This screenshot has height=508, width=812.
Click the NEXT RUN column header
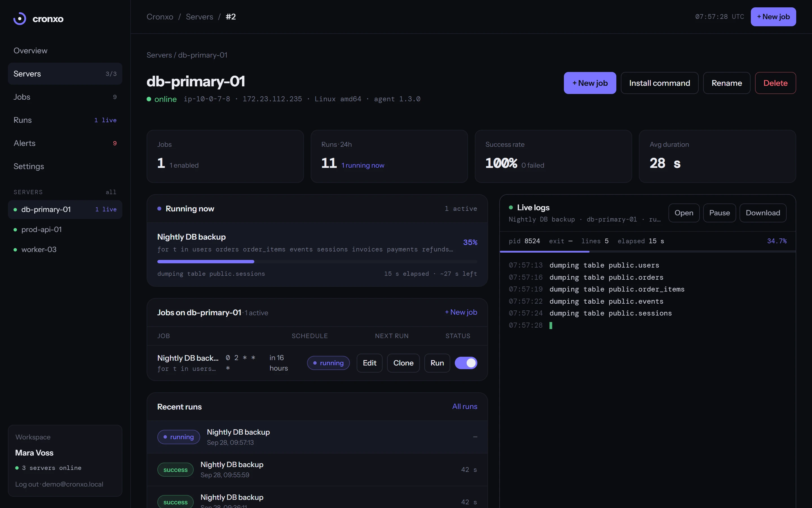(x=392, y=336)
